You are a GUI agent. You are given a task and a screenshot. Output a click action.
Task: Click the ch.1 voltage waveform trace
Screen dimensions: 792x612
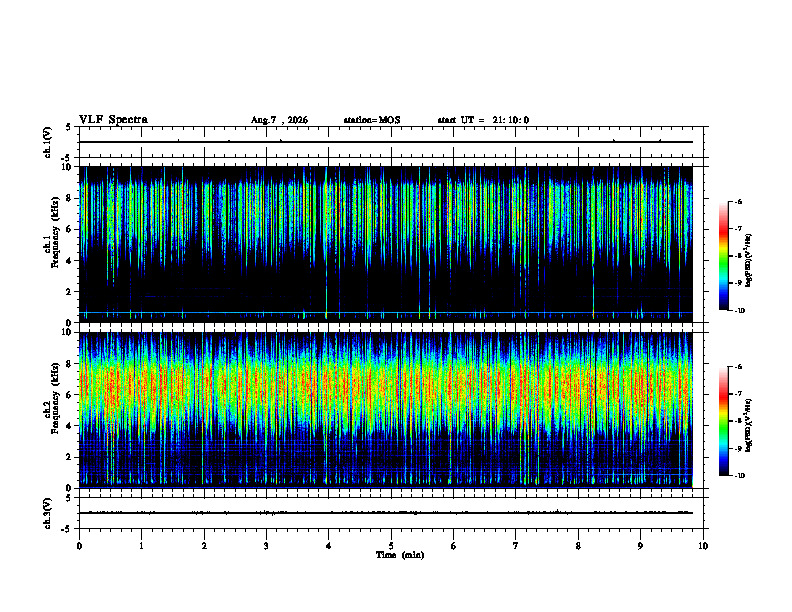click(x=386, y=142)
